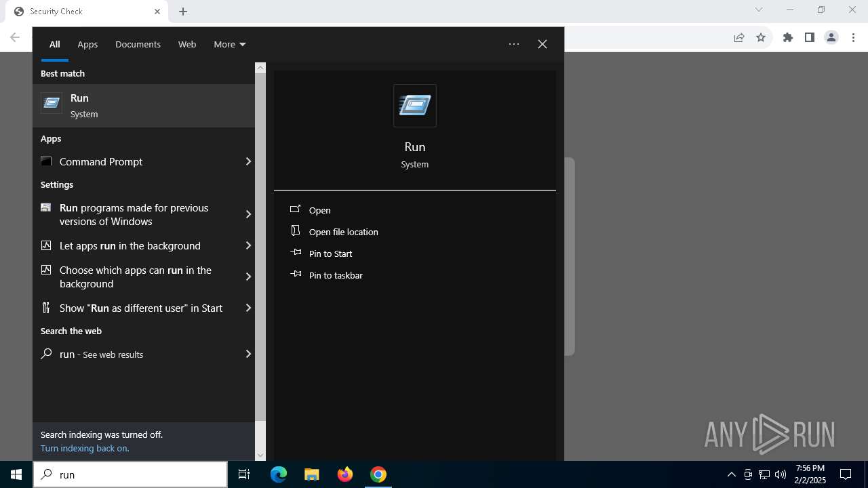868x488 pixels.
Task: Expand Show Run as different user arrow
Action: click(248, 308)
